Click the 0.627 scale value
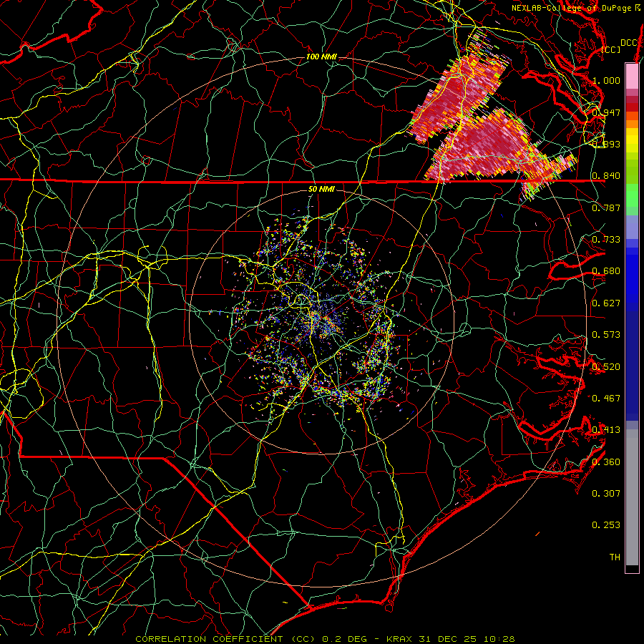This screenshot has width=644, height=644. click(606, 303)
